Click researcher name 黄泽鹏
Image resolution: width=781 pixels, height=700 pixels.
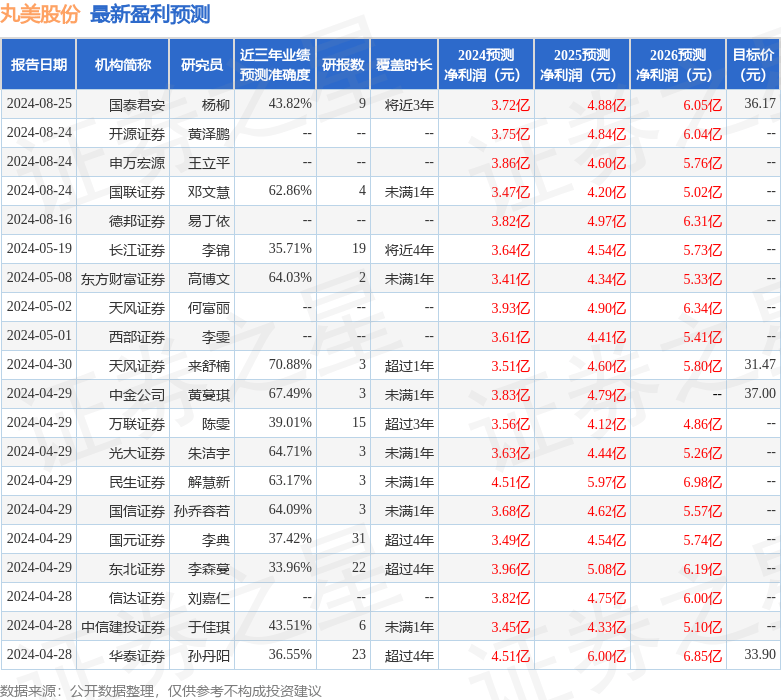pos(209,134)
